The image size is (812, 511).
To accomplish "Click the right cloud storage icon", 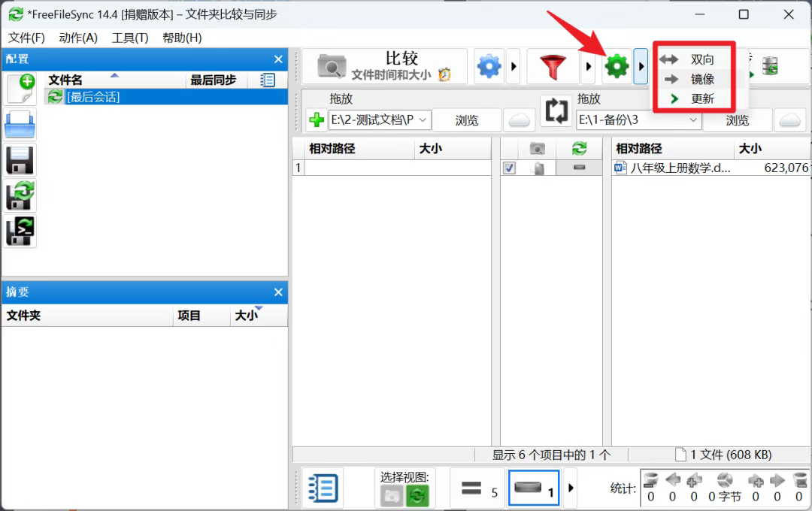I will (x=790, y=120).
